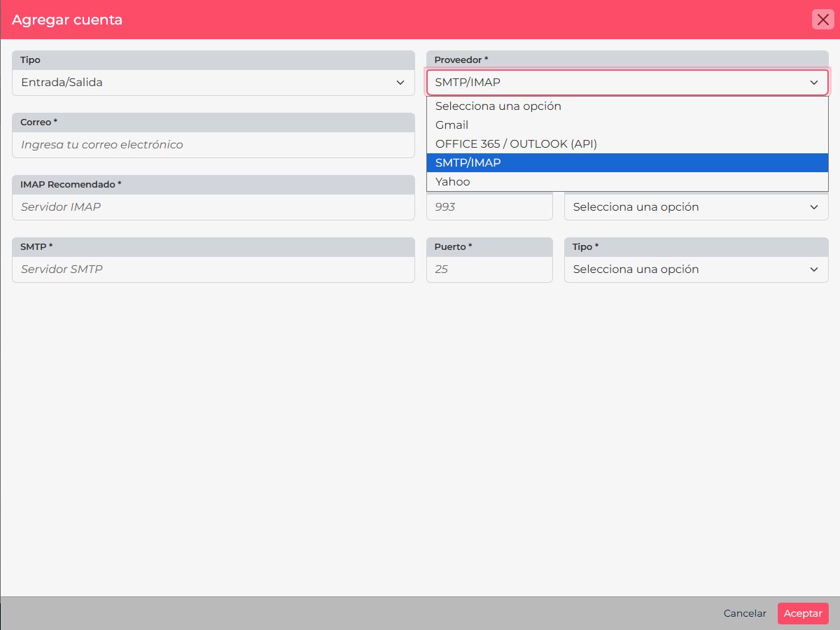The image size is (840, 630).
Task: Click the SMTP Puerto field showing 25
Action: point(489,269)
